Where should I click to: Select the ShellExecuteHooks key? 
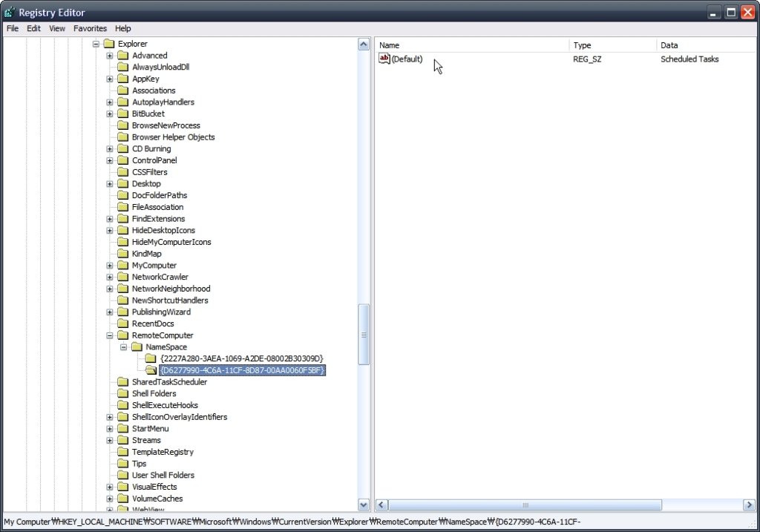(x=165, y=405)
